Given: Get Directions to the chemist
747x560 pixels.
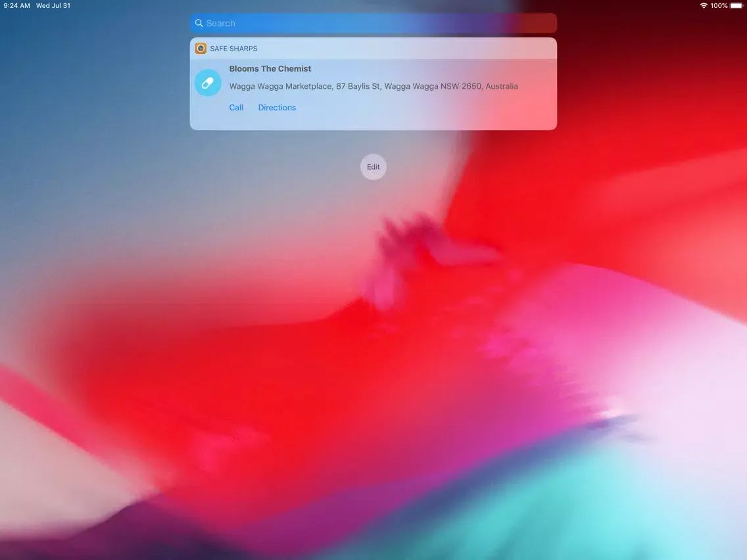Looking at the screenshot, I should 277,108.
